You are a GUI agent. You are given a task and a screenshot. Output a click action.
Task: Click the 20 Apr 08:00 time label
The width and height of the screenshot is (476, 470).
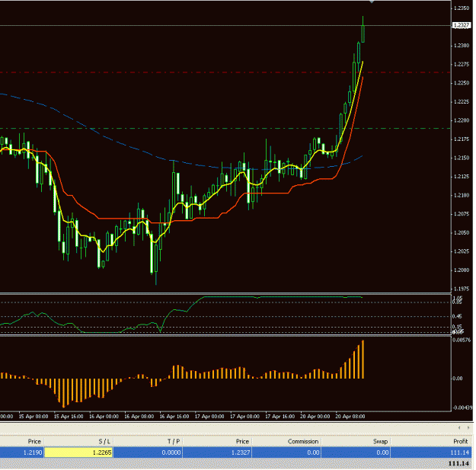pyautogui.click(x=350, y=417)
